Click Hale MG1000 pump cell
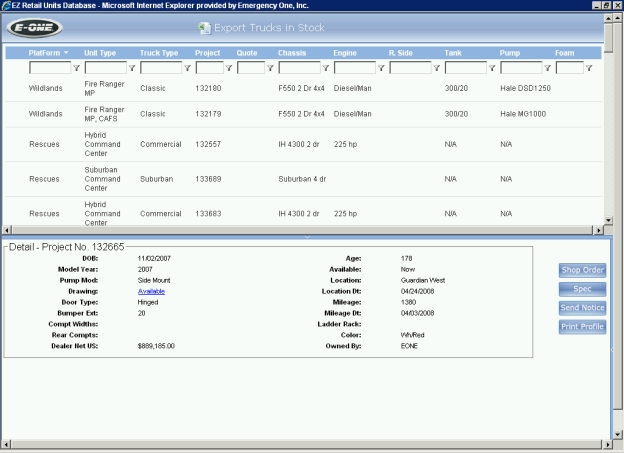Screen dimensions: 624x453 click(x=523, y=114)
